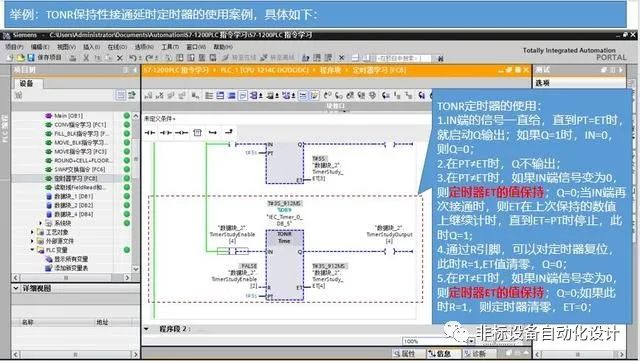Image resolution: width=640 pixels, height=361 pixels.
Task: Click the insert network editor icon
Action: (148, 96)
